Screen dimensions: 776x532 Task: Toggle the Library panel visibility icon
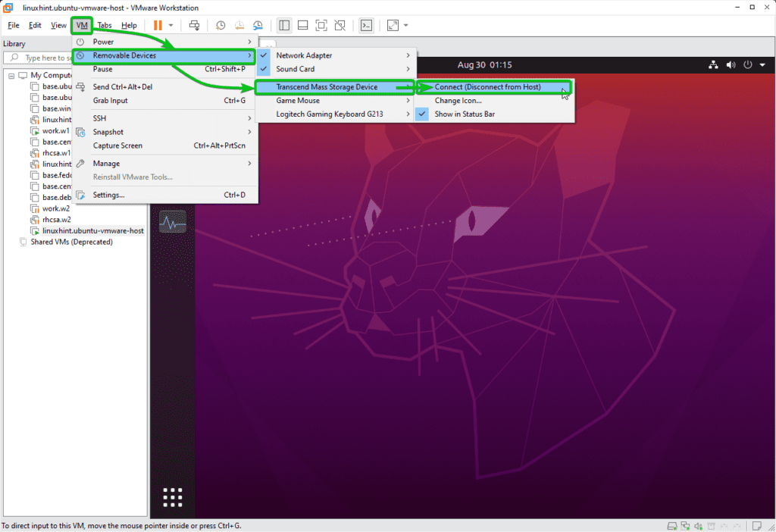[284, 25]
